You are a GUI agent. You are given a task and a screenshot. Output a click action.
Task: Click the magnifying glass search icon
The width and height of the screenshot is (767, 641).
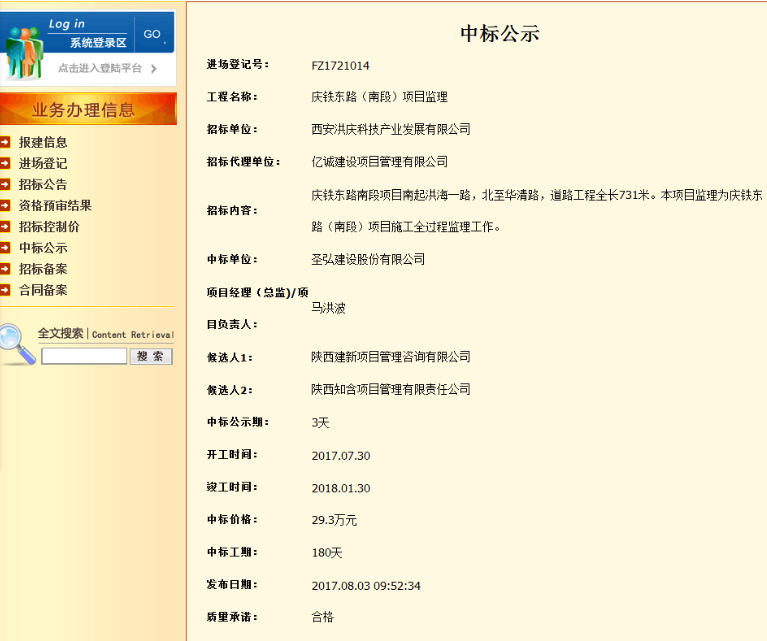pos(17,343)
